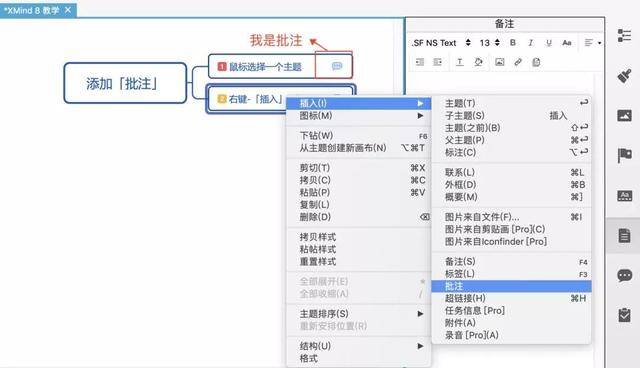This screenshot has width=640, height=368.
Task: Select 粘贴(P) in context menu
Action: pos(359,192)
